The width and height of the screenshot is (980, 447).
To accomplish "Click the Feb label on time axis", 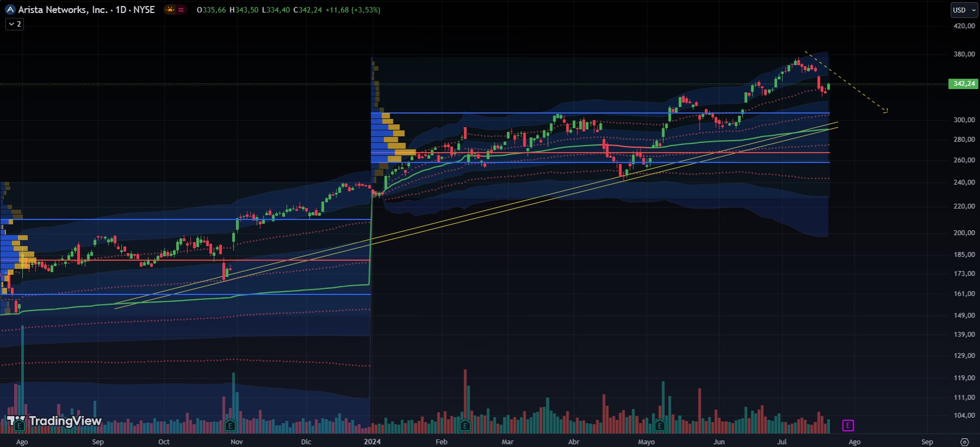I will click(441, 442).
